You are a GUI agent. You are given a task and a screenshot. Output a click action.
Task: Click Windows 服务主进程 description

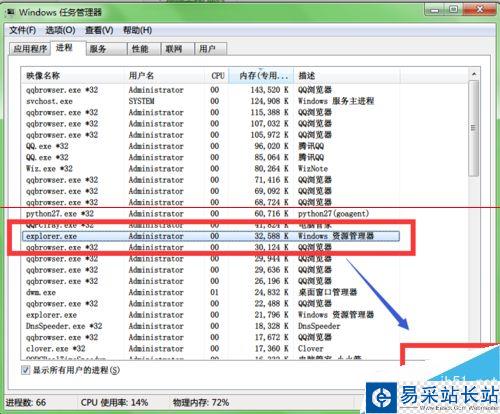336,101
